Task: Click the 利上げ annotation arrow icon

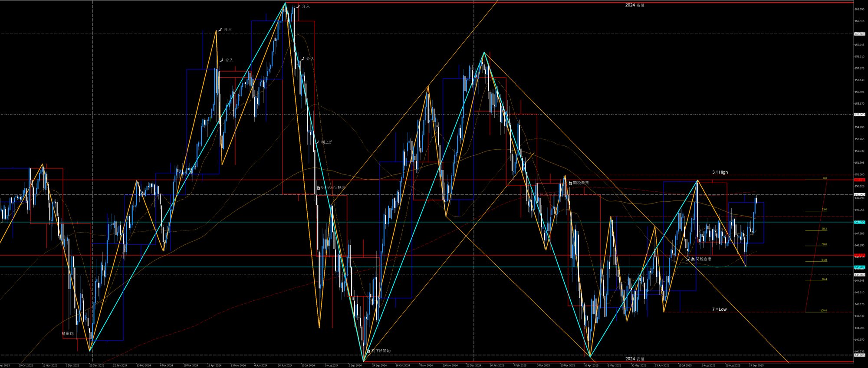Action: pyautogui.click(x=317, y=142)
